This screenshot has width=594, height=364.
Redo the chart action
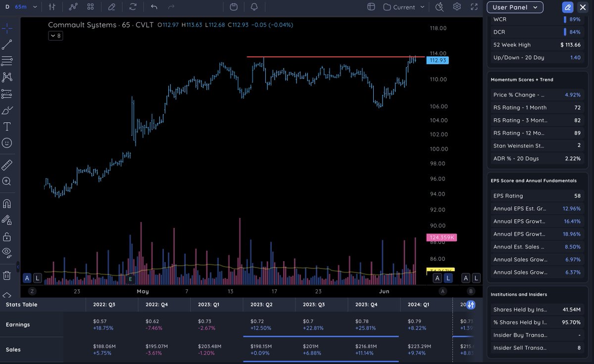click(x=171, y=7)
